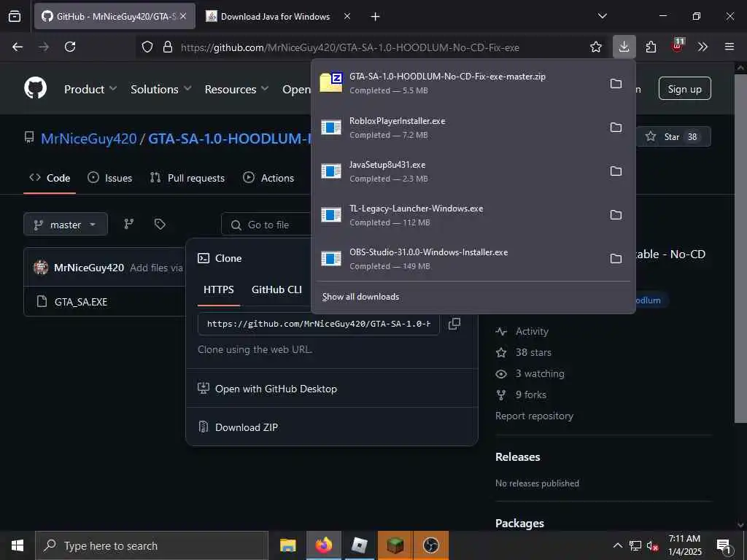List all tabs dropdown chevron
This screenshot has width=747, height=560.
(602, 16)
